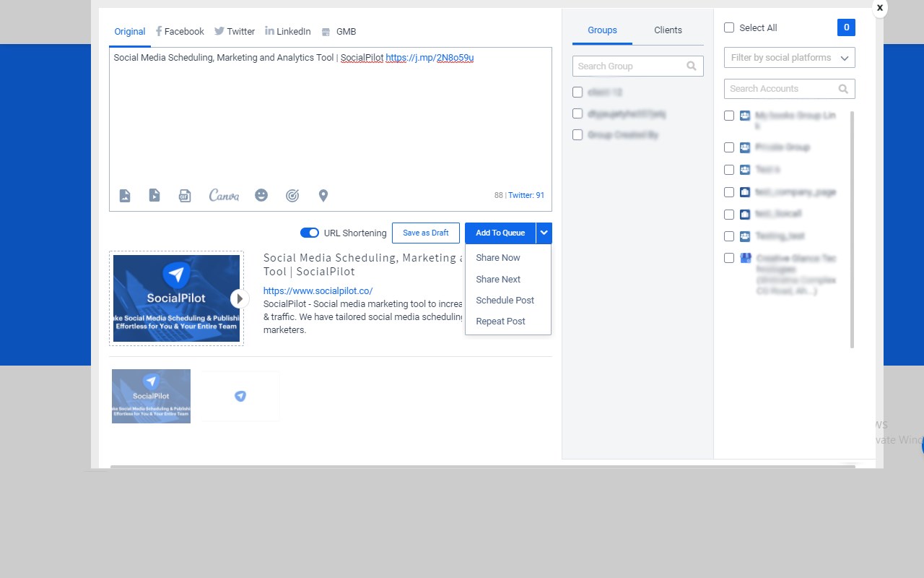Choose Schedule Post from the menu
Image resolution: width=924 pixels, height=578 pixels.
pos(505,301)
